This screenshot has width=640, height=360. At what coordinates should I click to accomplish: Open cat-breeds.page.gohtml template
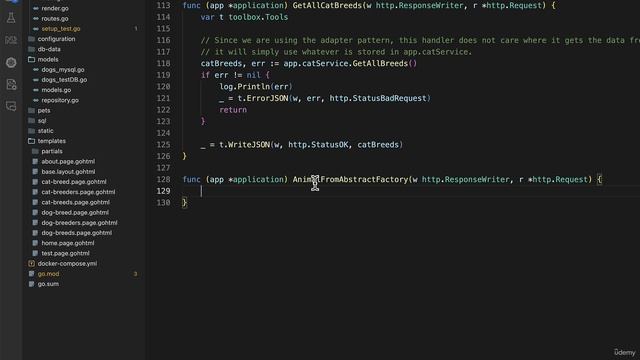[x=75, y=202]
